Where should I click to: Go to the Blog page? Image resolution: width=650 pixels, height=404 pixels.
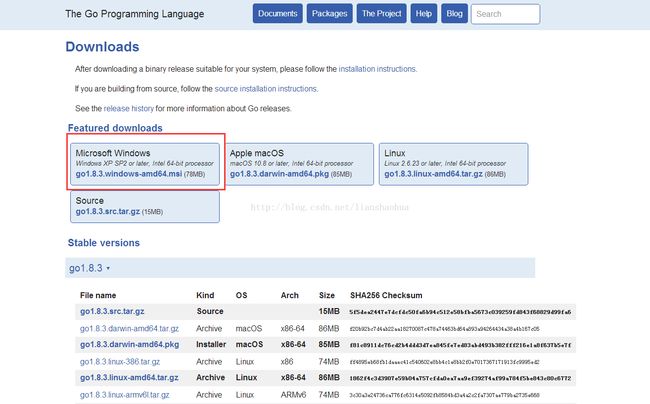click(x=454, y=14)
